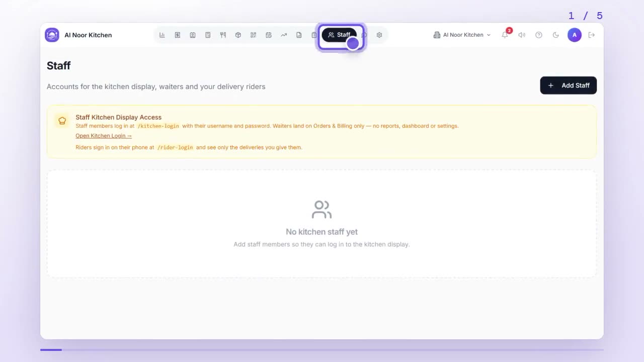Viewport: 644px width, 362px height.
Task: Click the Staff Kitchen Display Access heading
Action: tap(118, 117)
